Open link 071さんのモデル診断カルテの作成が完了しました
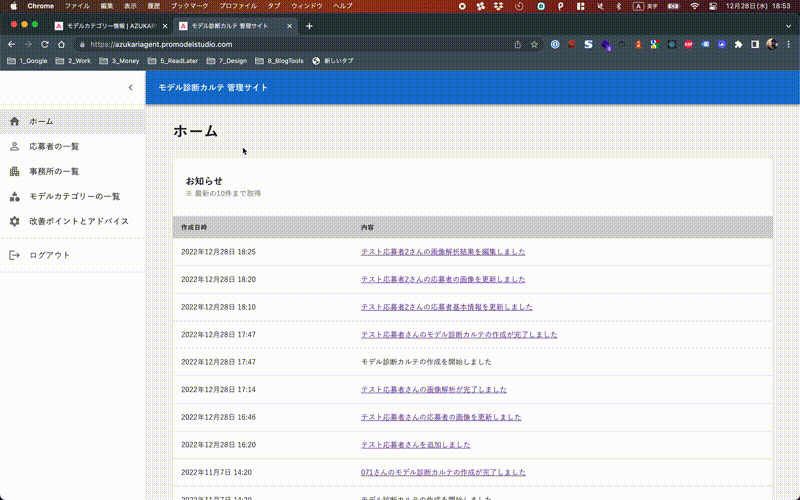This screenshot has height=500, width=800. (443, 472)
